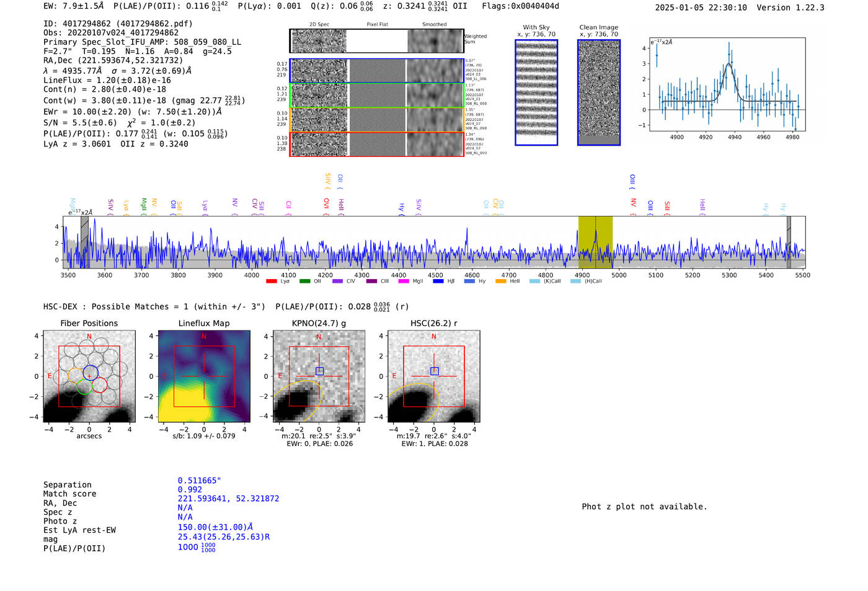Click the magenta MgII legend swatch

[x=404, y=282]
